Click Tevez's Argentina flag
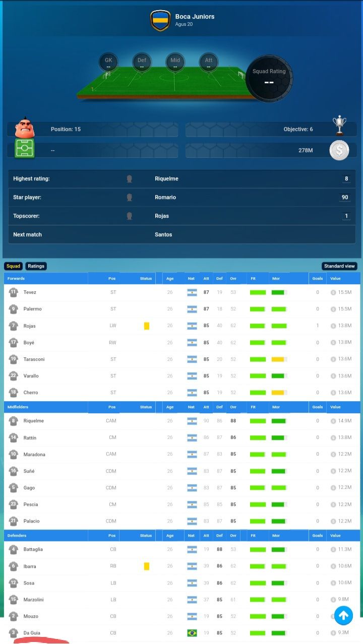Viewport: 363px width, 644px height. pos(192,292)
